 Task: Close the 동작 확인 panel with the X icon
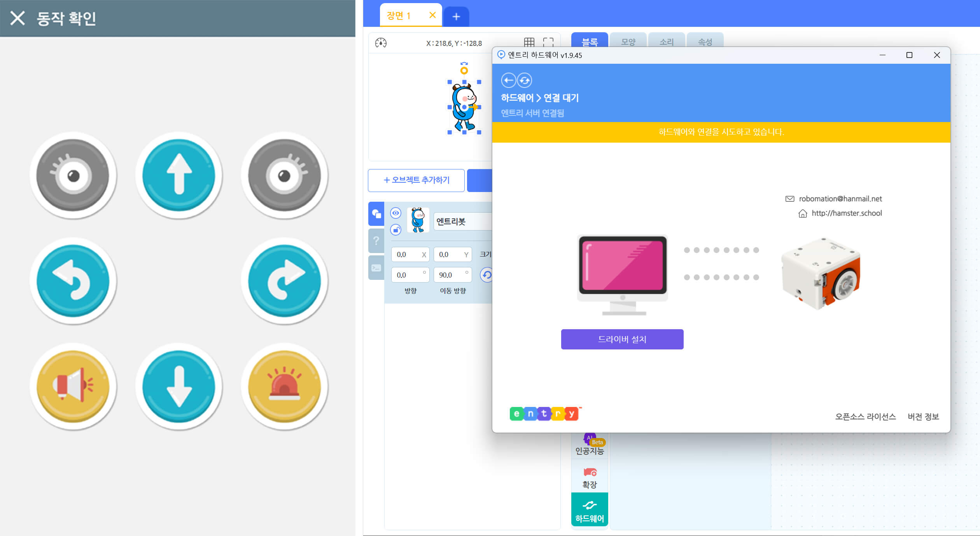17,18
